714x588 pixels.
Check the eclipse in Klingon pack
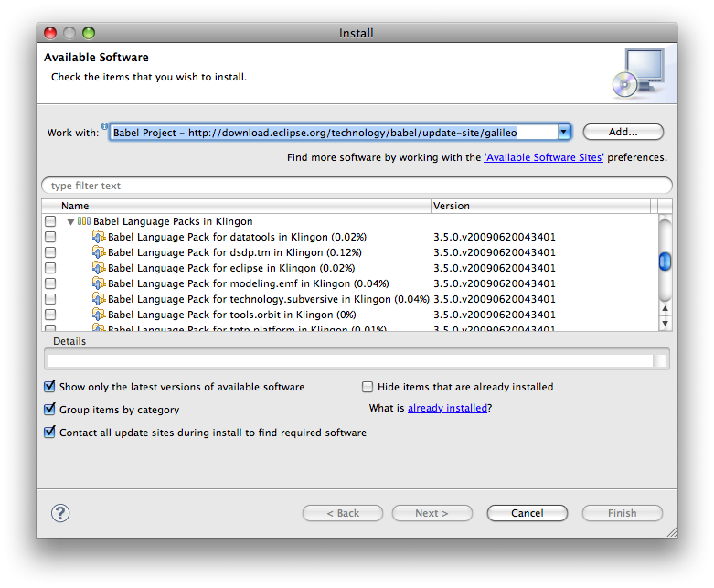coord(50,268)
